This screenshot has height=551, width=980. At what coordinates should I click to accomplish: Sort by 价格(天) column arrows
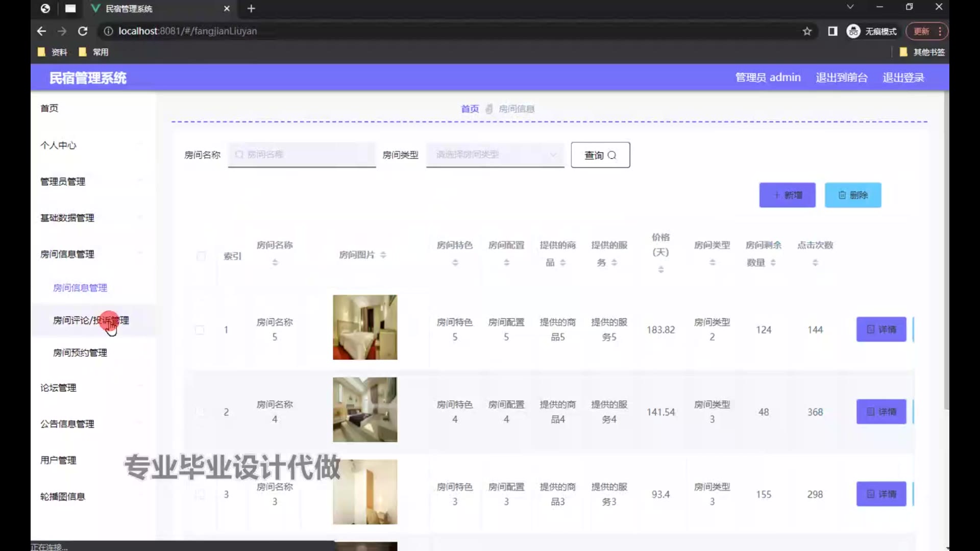pyautogui.click(x=660, y=269)
